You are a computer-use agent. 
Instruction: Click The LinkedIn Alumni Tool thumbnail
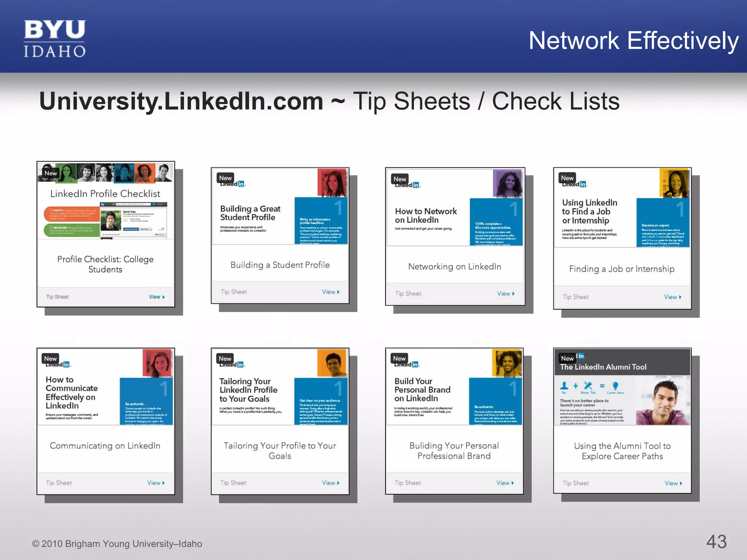(622, 387)
